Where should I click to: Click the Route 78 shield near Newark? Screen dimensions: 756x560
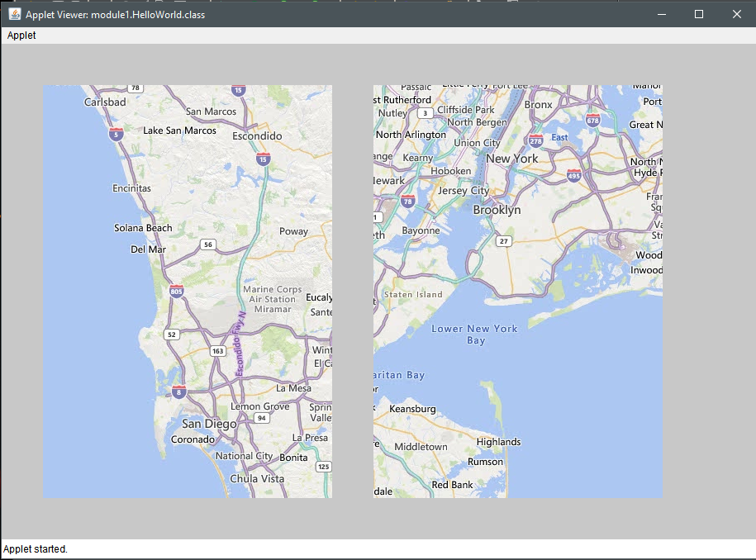(408, 200)
